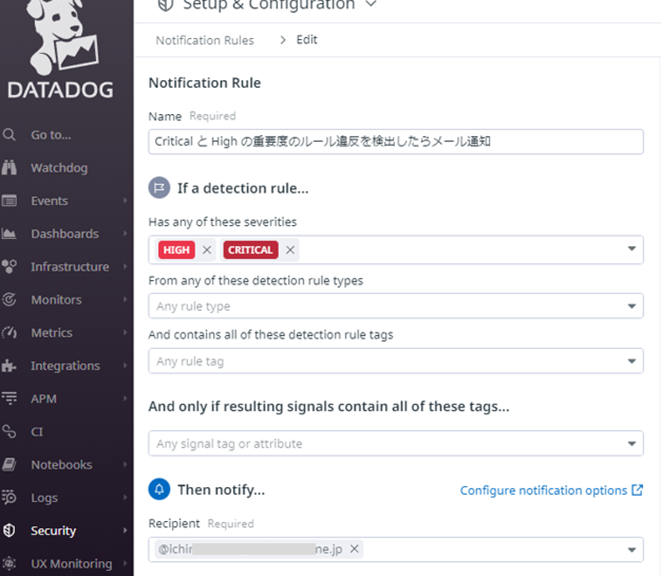Remove the CRITICAL severity tag

point(290,250)
